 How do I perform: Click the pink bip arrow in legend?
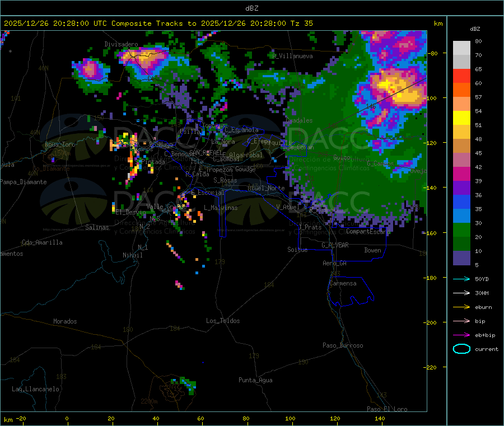tap(461, 321)
